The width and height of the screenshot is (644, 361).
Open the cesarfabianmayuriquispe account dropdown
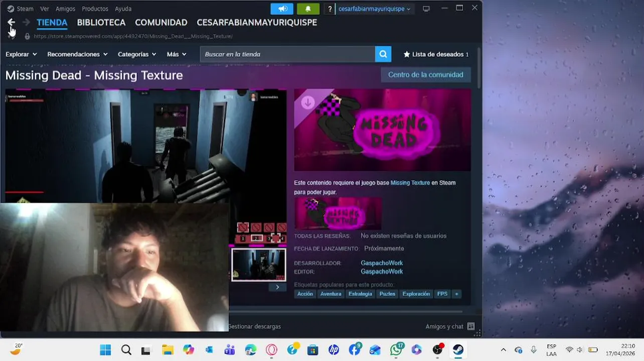coord(374,9)
